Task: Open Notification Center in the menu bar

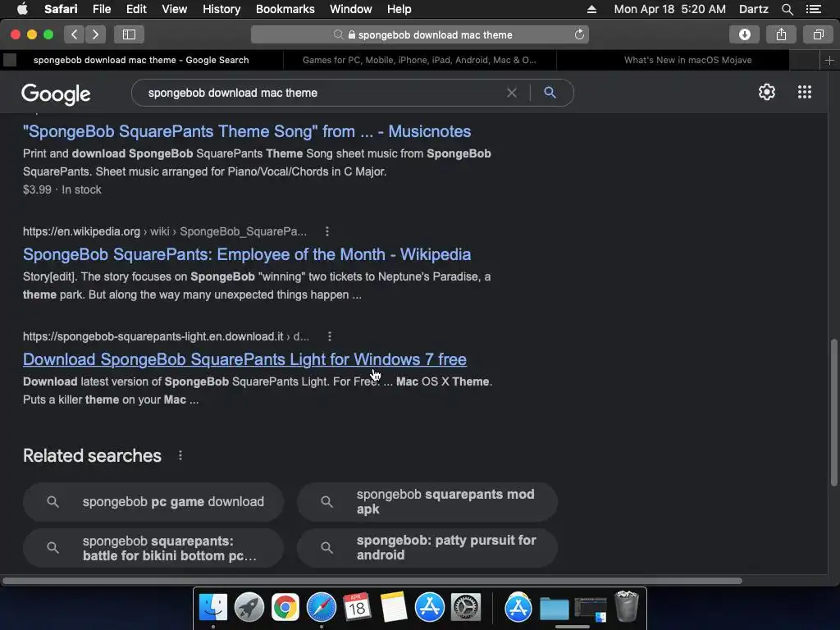Action: tap(813, 9)
